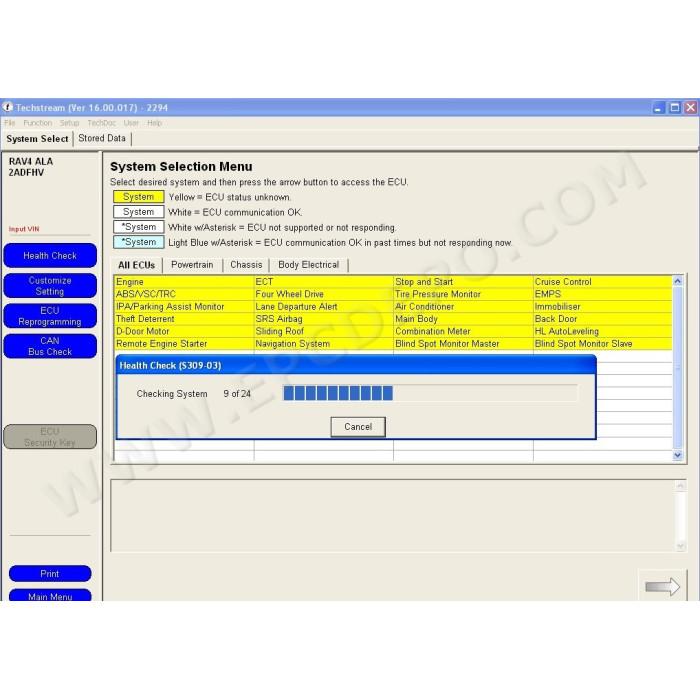Click the Customize Setting button

(50, 286)
